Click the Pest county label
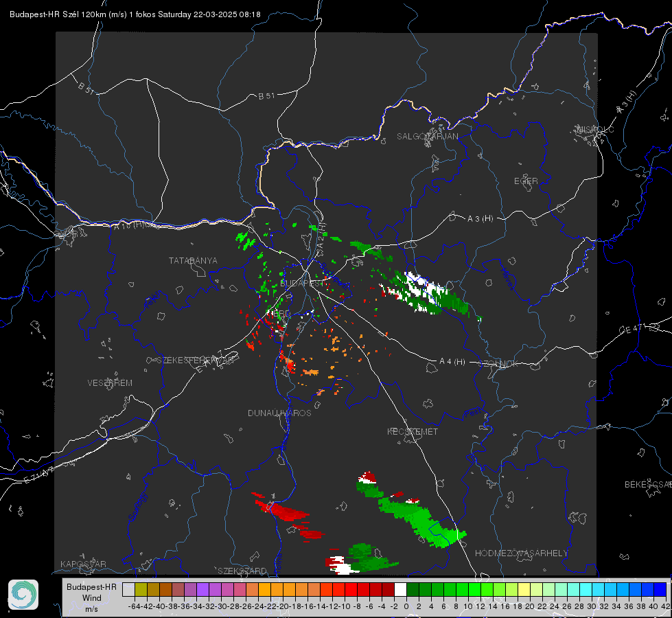 click(x=473, y=413)
